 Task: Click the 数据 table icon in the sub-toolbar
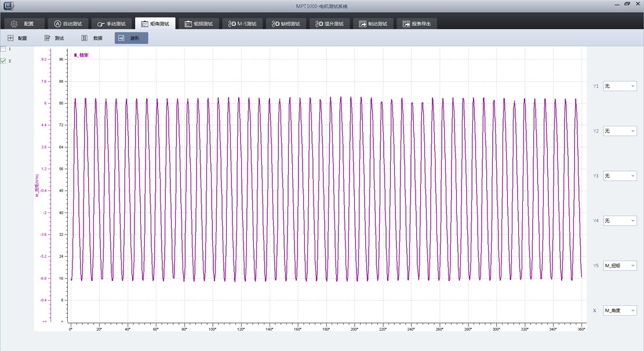coord(84,38)
